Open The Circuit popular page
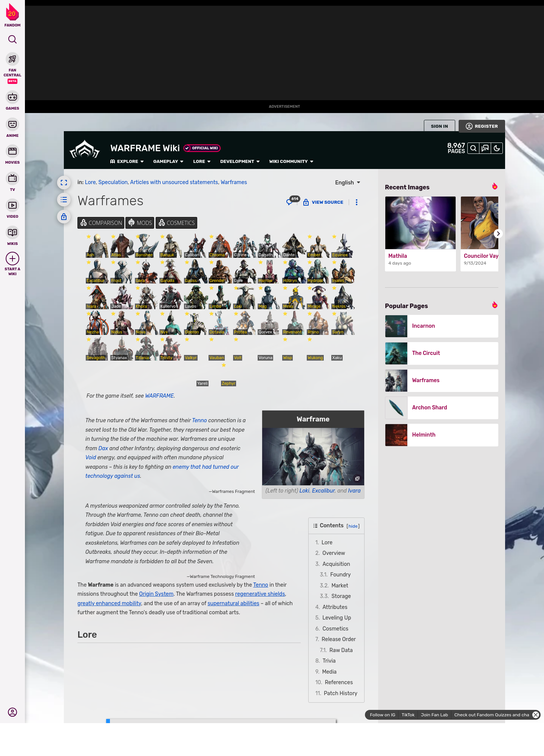The width and height of the screenshot is (544, 756). tap(442, 353)
